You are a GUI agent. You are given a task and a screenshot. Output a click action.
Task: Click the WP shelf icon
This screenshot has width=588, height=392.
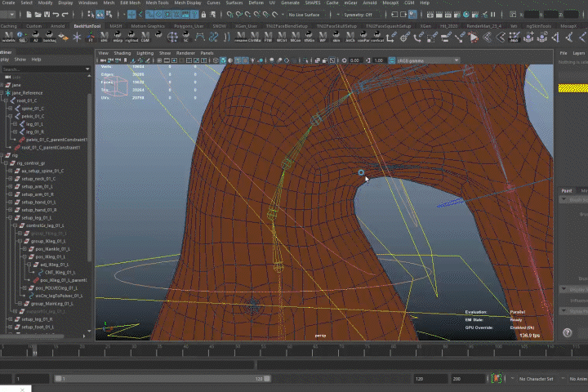point(323,37)
